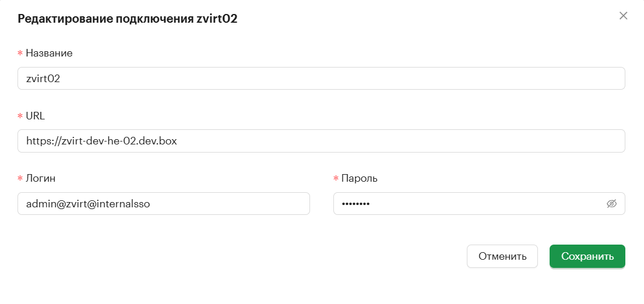Reveal the password with the eye icon

tap(611, 203)
